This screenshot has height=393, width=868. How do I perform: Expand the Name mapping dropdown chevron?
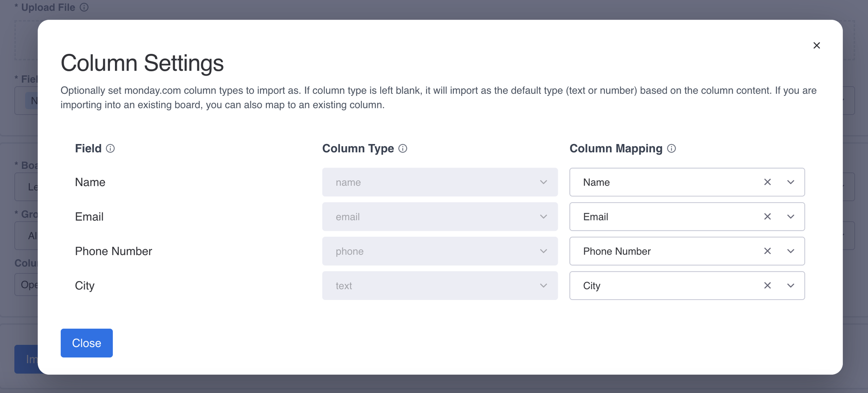(791, 182)
